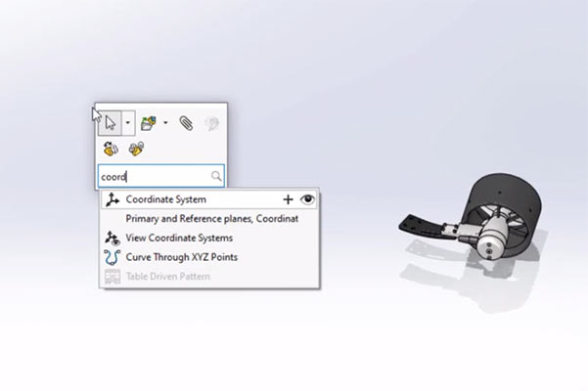Viewport: 588px width, 391px height.
Task: Open View Coordinate Systems command
Action: [x=179, y=238]
